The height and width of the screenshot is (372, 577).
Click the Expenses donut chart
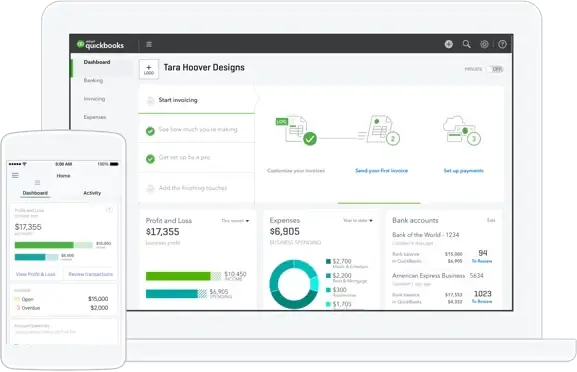(294, 284)
